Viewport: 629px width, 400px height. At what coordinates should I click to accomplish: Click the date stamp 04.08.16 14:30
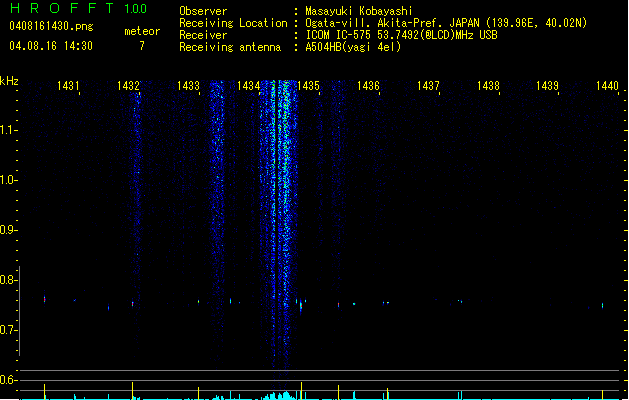(x=51, y=46)
